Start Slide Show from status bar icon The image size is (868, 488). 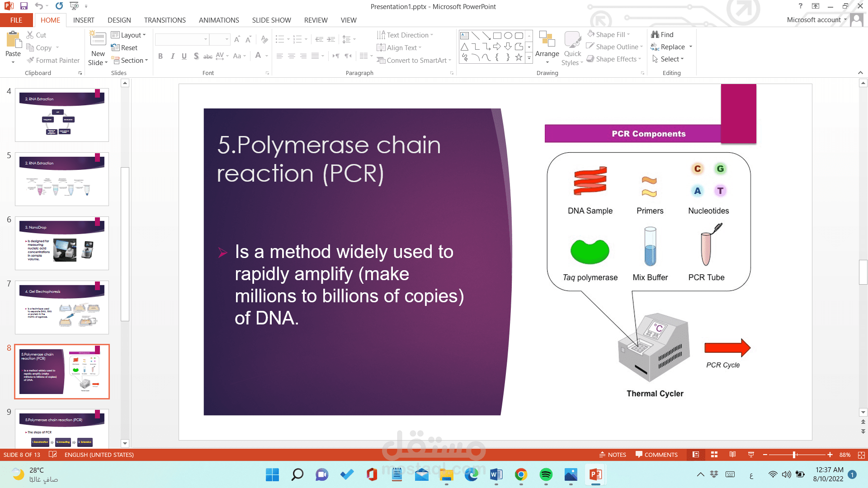point(751,455)
